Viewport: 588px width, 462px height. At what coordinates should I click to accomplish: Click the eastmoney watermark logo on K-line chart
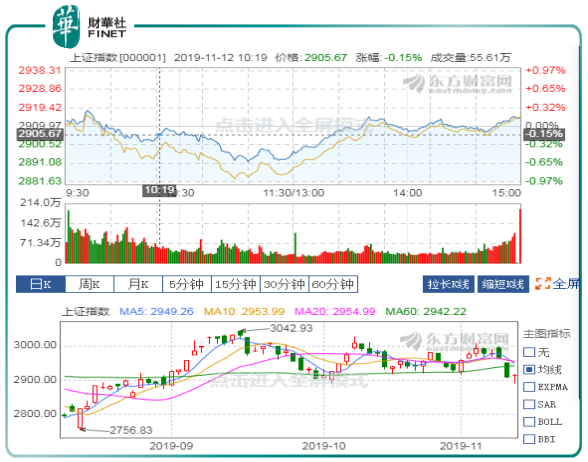pyautogui.click(x=454, y=340)
